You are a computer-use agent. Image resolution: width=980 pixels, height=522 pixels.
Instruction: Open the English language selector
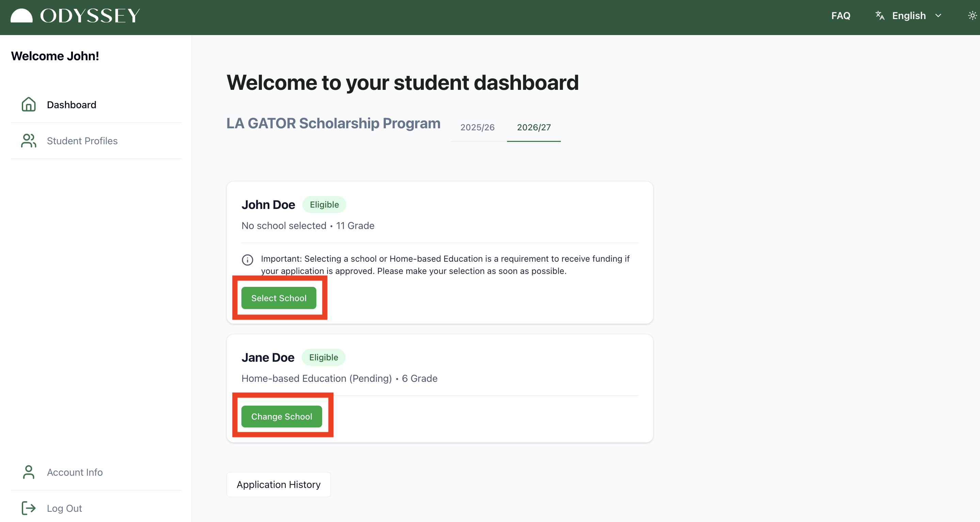(x=908, y=16)
